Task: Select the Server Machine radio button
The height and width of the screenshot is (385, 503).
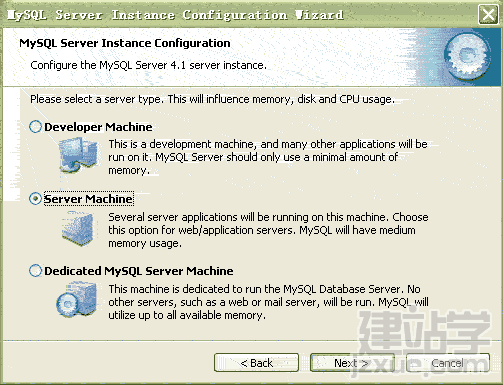Action: tap(35, 199)
